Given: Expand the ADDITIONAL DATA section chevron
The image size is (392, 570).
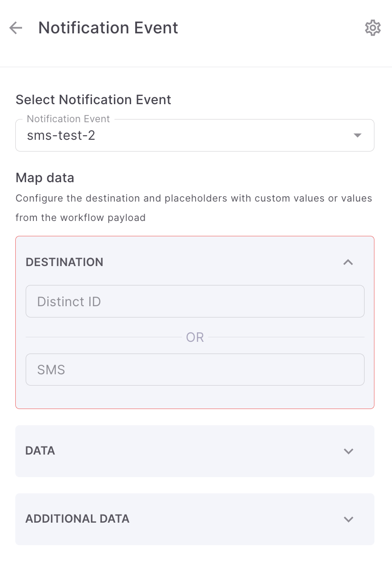Looking at the screenshot, I should point(348,519).
